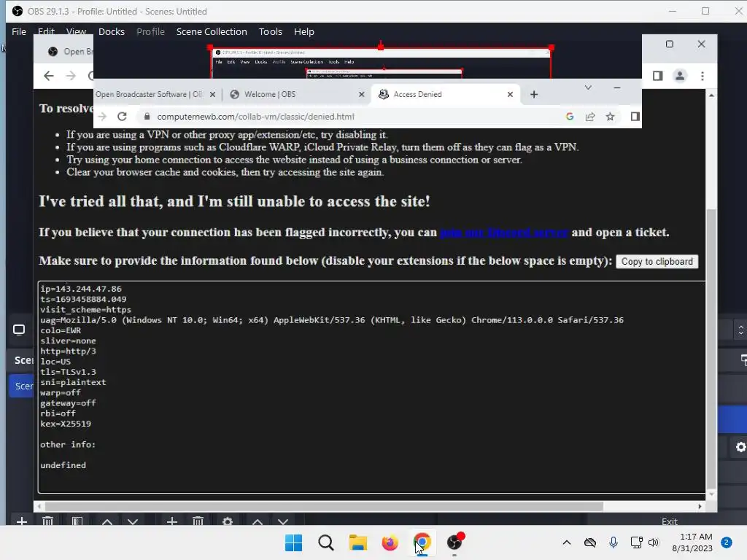Move scene up with first up arrow

click(x=107, y=522)
